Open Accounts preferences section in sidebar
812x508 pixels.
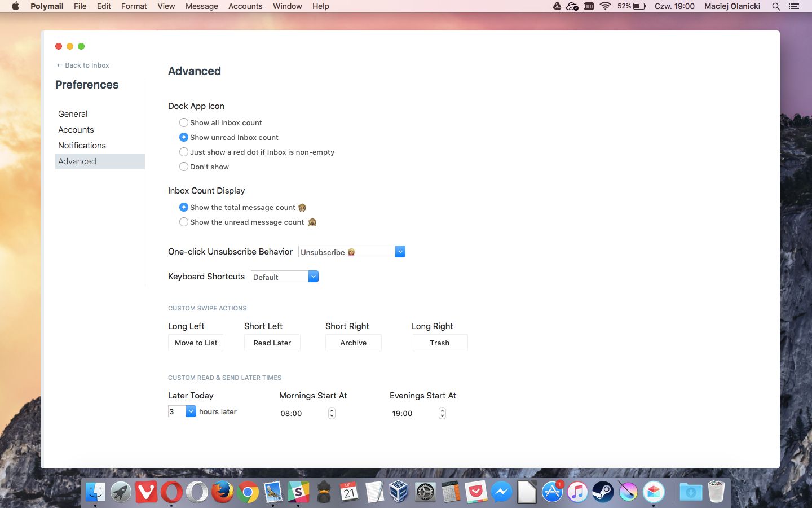76,130
